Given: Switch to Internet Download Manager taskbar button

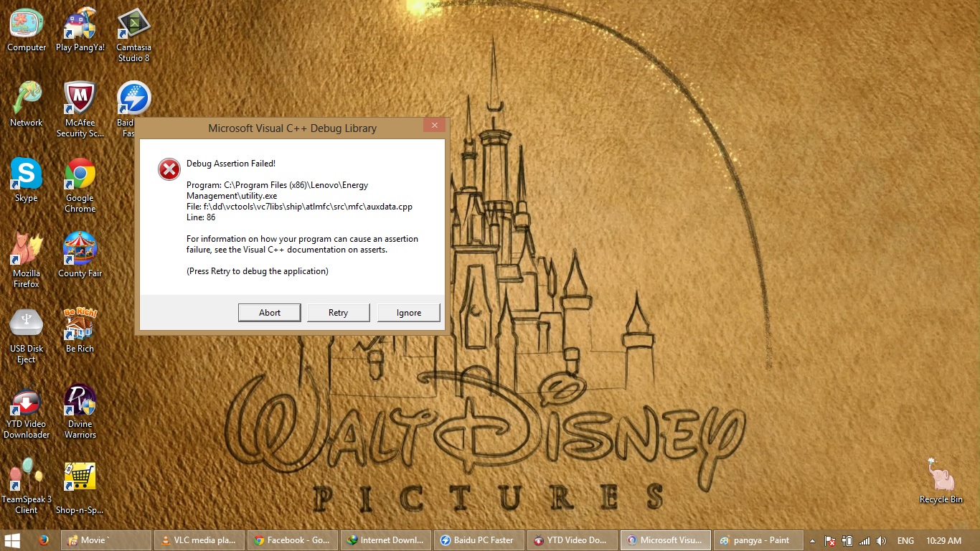Looking at the screenshot, I should [385, 540].
